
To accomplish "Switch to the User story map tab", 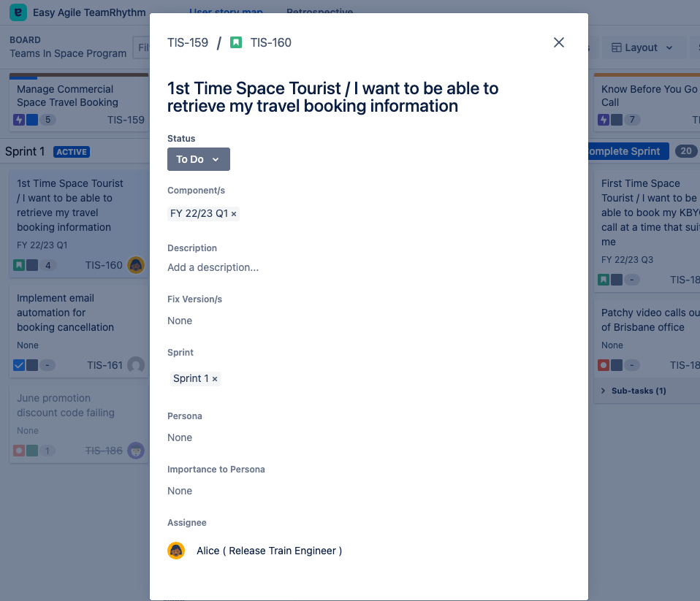I will pyautogui.click(x=226, y=11).
